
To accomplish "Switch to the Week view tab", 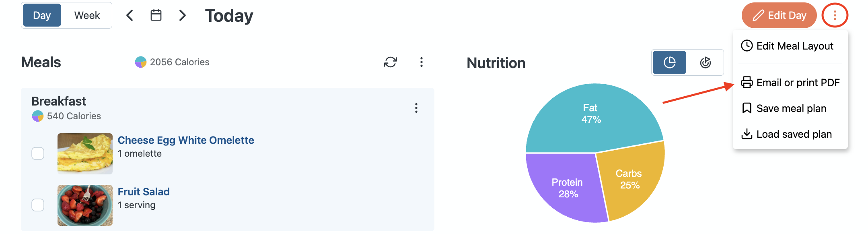I will click(x=87, y=15).
